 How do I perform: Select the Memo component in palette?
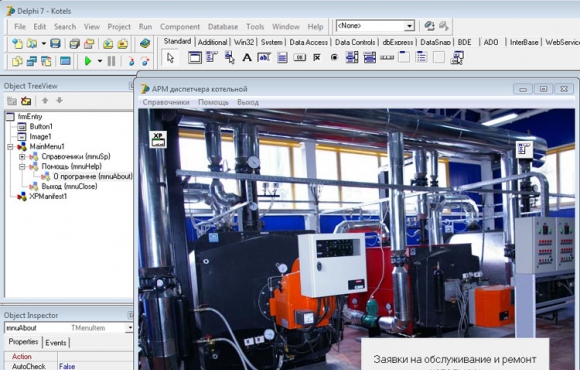point(282,58)
